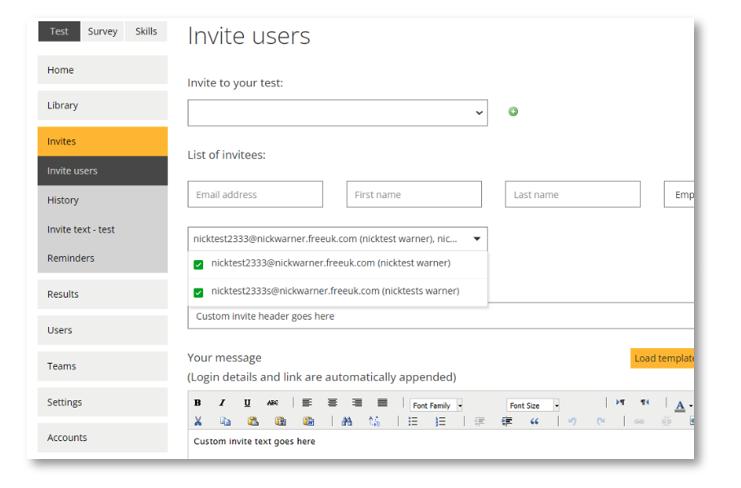Paste clipboard content in editor

[253, 421]
